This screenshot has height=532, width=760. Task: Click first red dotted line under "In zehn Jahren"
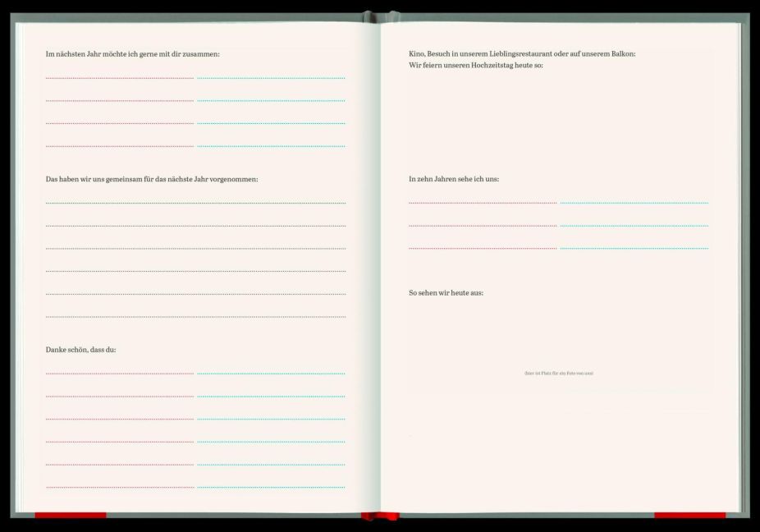click(483, 203)
